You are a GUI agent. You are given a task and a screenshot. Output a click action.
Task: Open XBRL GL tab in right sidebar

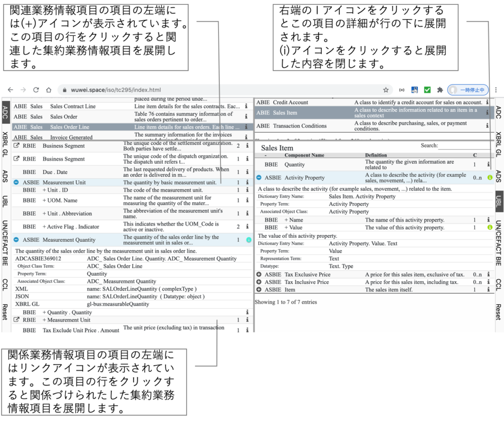pyautogui.click(x=498, y=144)
